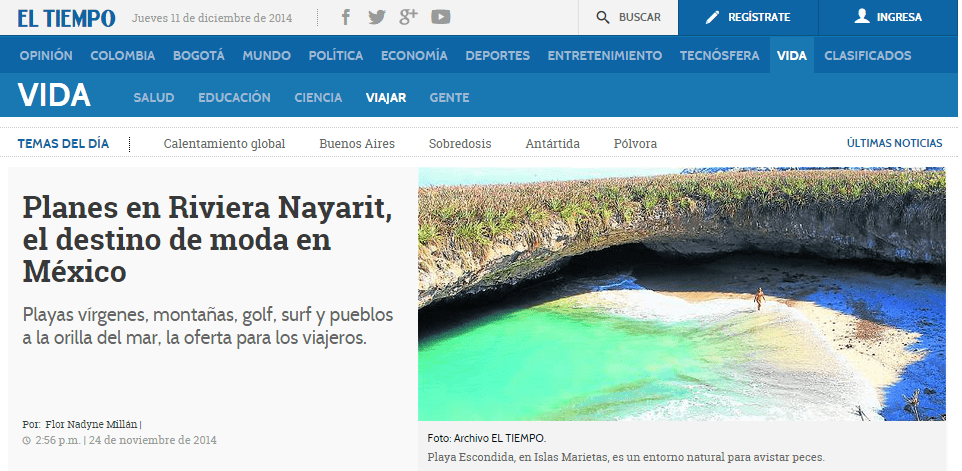Click the Regístrate button

(x=748, y=18)
